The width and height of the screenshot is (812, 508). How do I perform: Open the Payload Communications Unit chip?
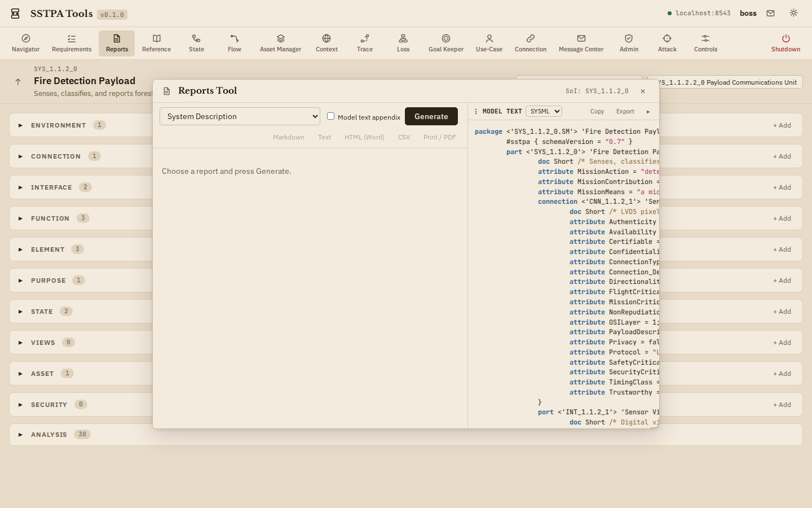(725, 82)
